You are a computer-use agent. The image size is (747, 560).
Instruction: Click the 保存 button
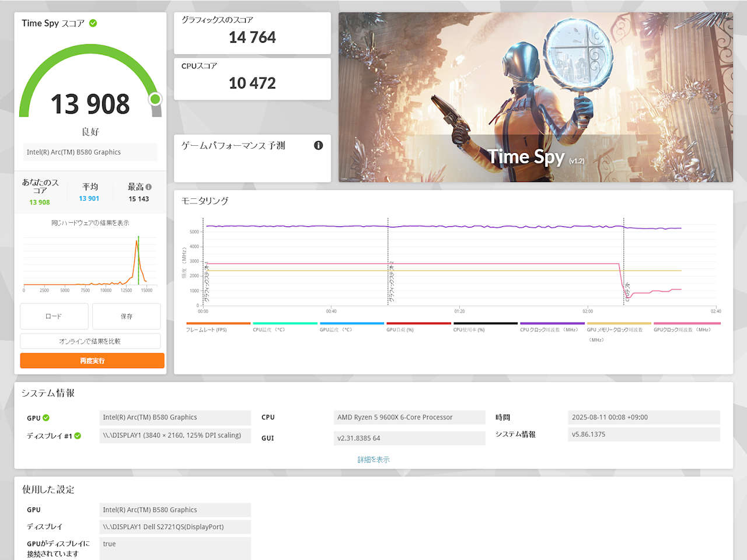coord(127,316)
